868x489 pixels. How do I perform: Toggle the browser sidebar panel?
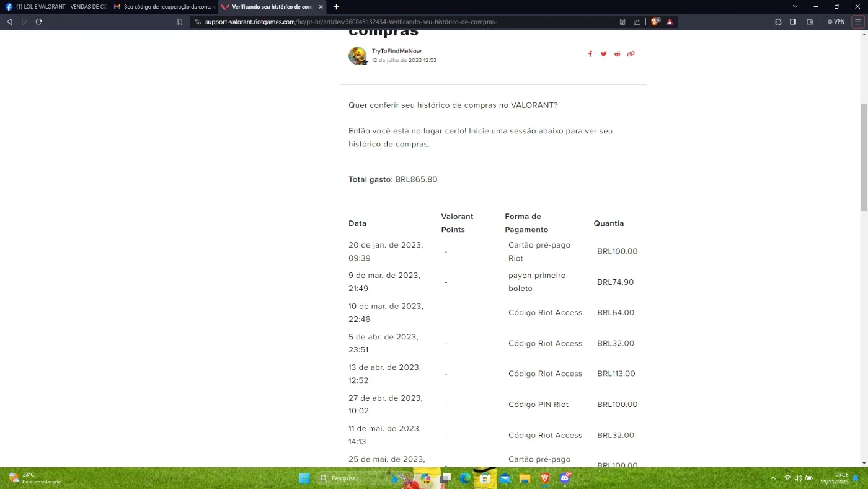click(793, 22)
